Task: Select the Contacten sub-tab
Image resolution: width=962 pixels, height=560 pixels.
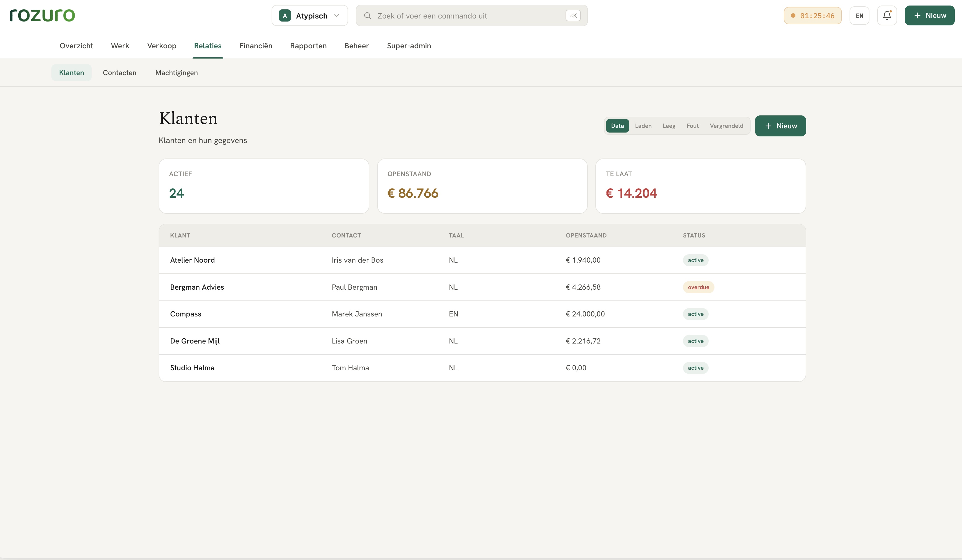Action: [x=119, y=73]
